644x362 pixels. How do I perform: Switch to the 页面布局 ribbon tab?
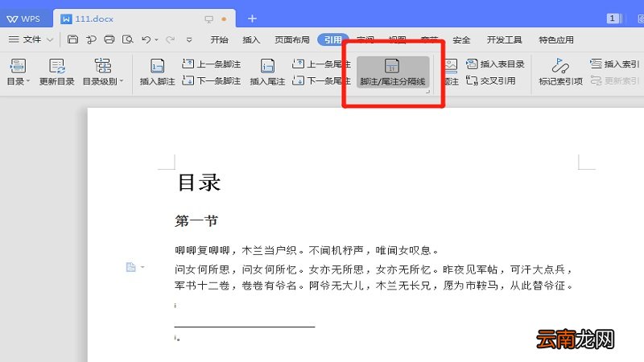(x=292, y=39)
